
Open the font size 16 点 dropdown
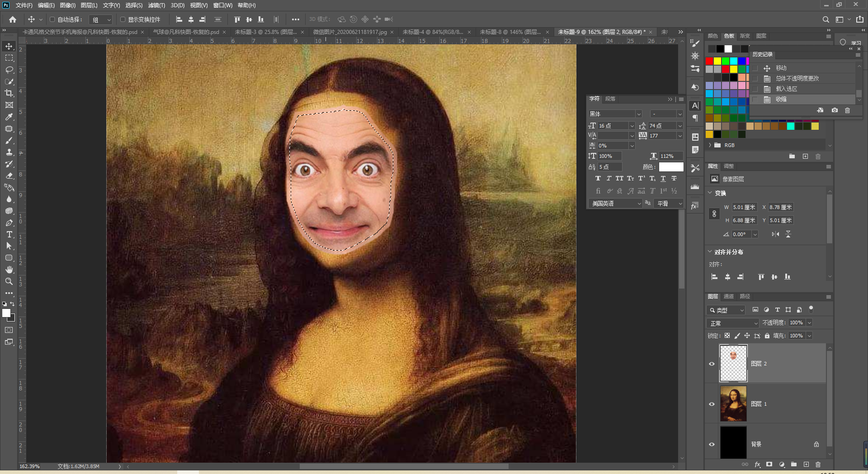[632, 126]
